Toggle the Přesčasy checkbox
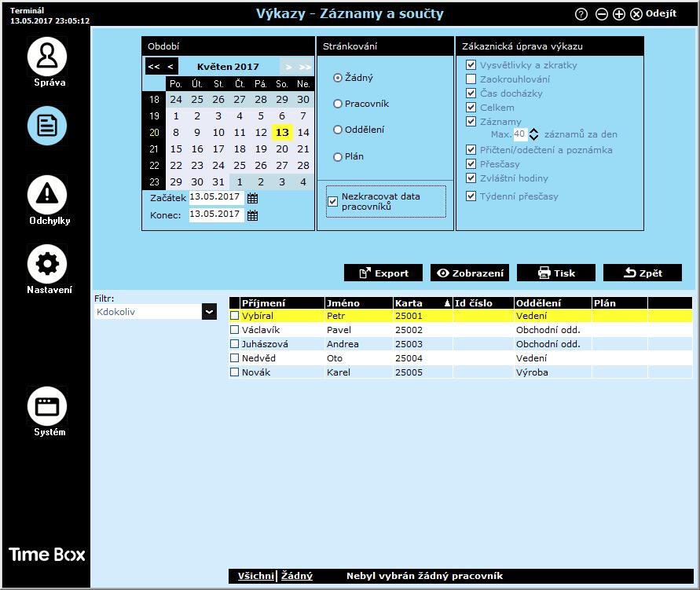This screenshot has height=590, width=700. click(x=471, y=163)
